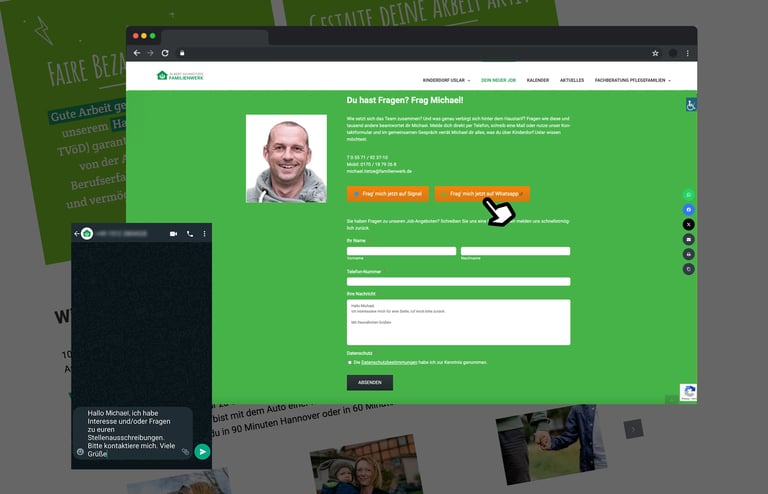Image resolution: width=768 pixels, height=494 pixels.
Task: Click the print side icon
Action: pyautogui.click(x=689, y=254)
